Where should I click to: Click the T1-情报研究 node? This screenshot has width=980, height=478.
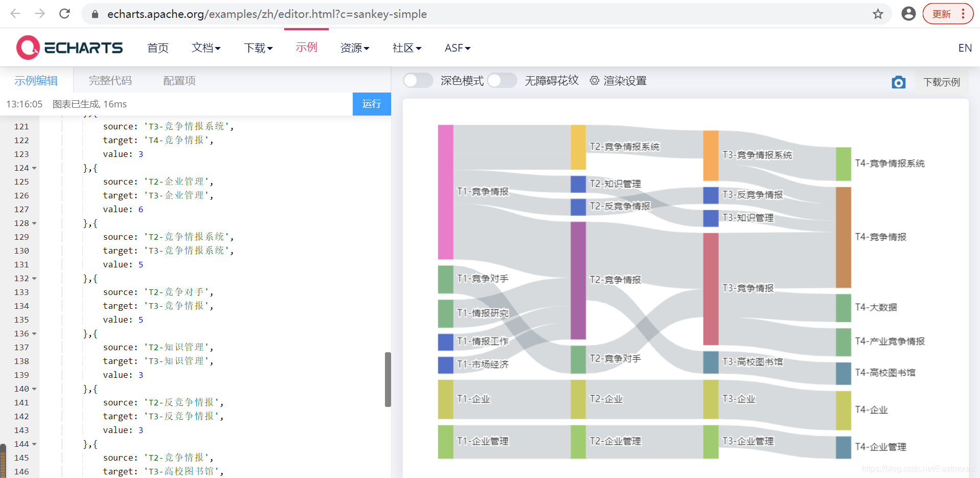tap(445, 313)
